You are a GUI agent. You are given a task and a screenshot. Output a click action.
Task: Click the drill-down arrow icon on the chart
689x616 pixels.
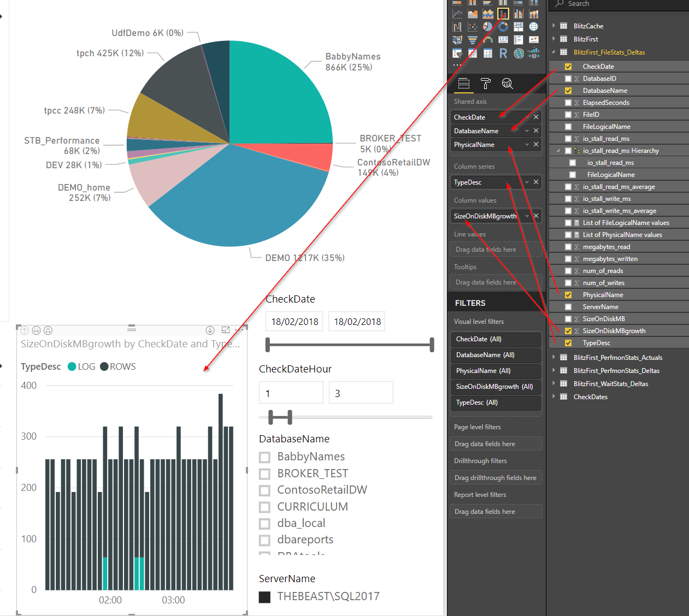(210, 330)
